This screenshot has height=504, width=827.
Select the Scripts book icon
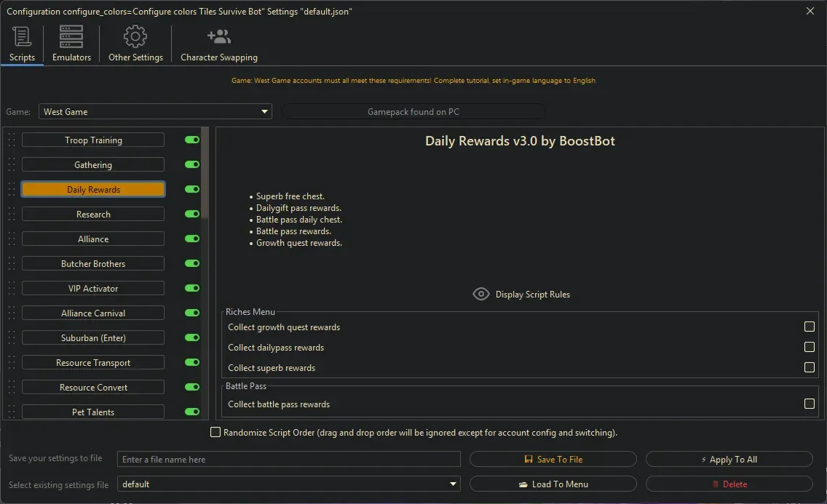[x=20, y=36]
